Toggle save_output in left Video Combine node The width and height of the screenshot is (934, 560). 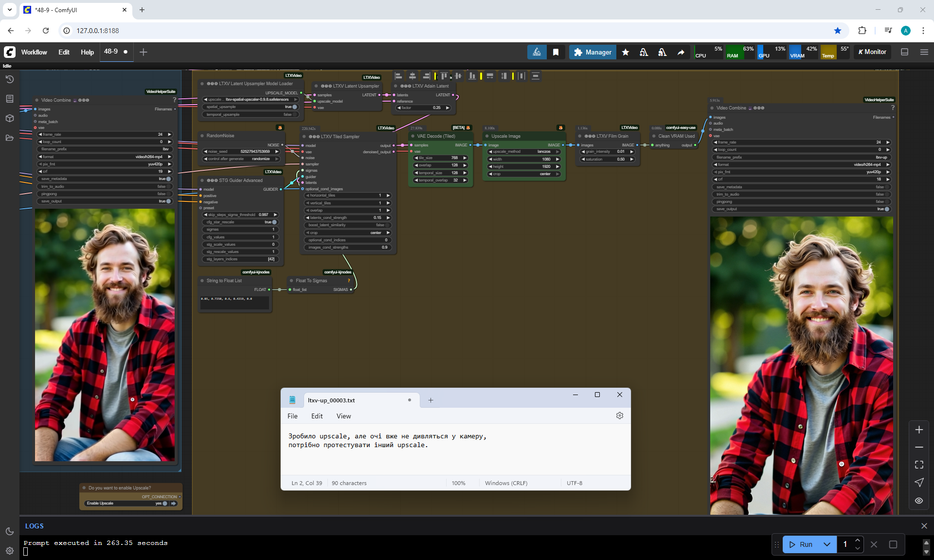coord(168,201)
